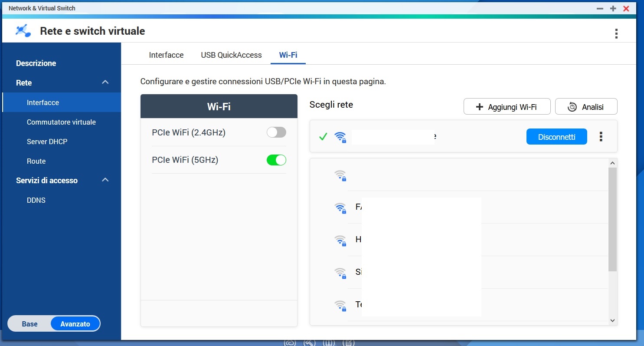Screen dimensions: 644x346
Task: Start a network scan with Analisi
Action: point(586,107)
